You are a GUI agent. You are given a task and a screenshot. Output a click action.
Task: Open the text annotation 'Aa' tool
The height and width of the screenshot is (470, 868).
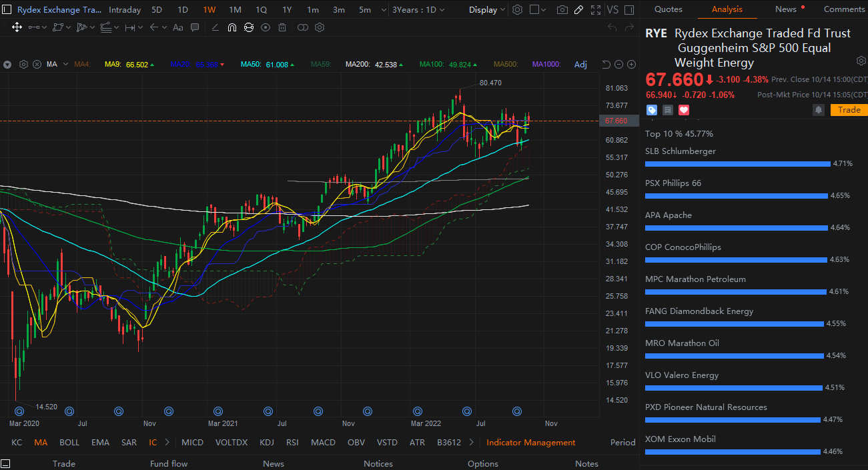pyautogui.click(x=177, y=27)
